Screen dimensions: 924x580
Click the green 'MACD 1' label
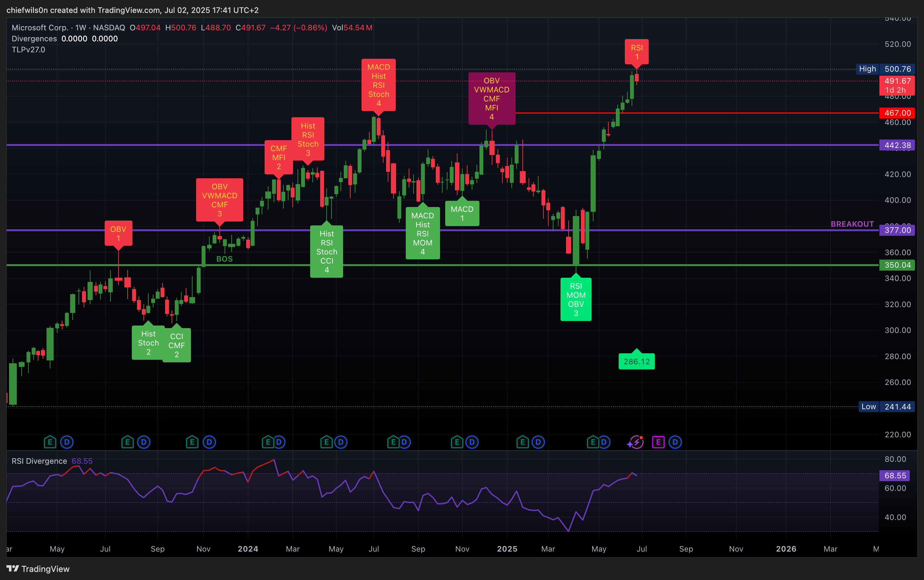pyautogui.click(x=462, y=213)
